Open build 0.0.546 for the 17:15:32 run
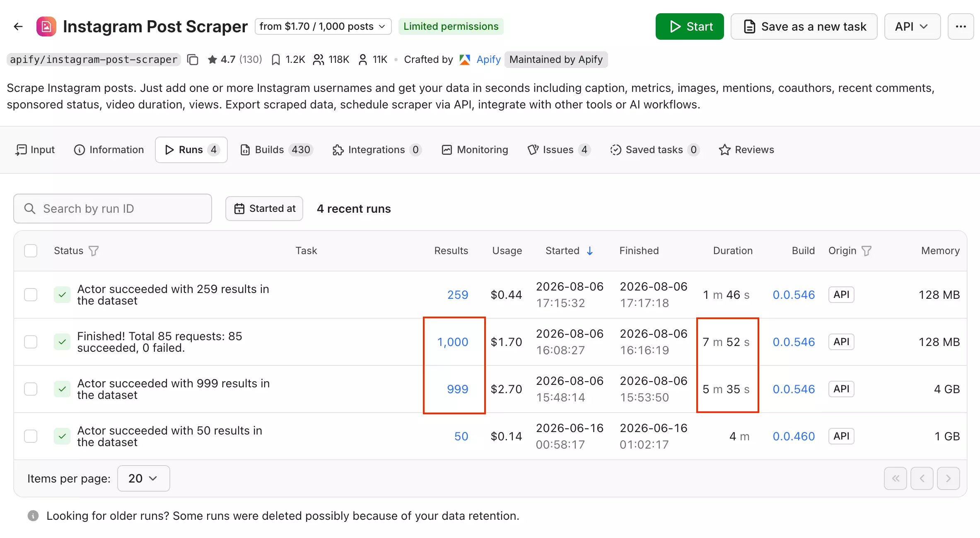 [x=794, y=295]
